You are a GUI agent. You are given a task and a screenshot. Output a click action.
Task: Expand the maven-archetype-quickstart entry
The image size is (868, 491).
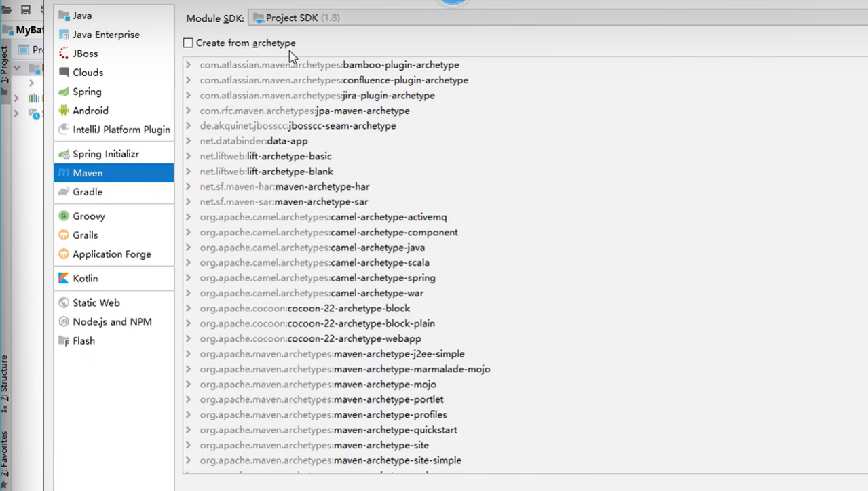click(189, 430)
